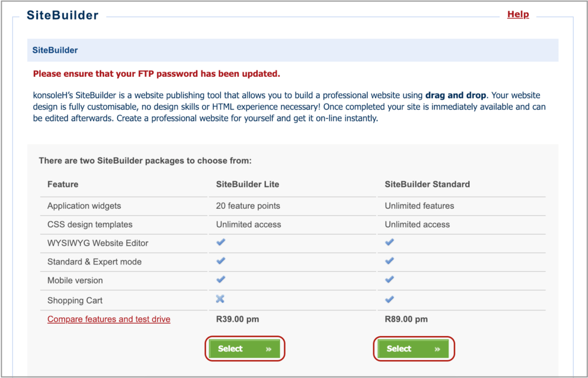The width and height of the screenshot is (588, 378).
Task: Click the R89.00 pm price for SiteBuilder Standard
Action: point(406,319)
